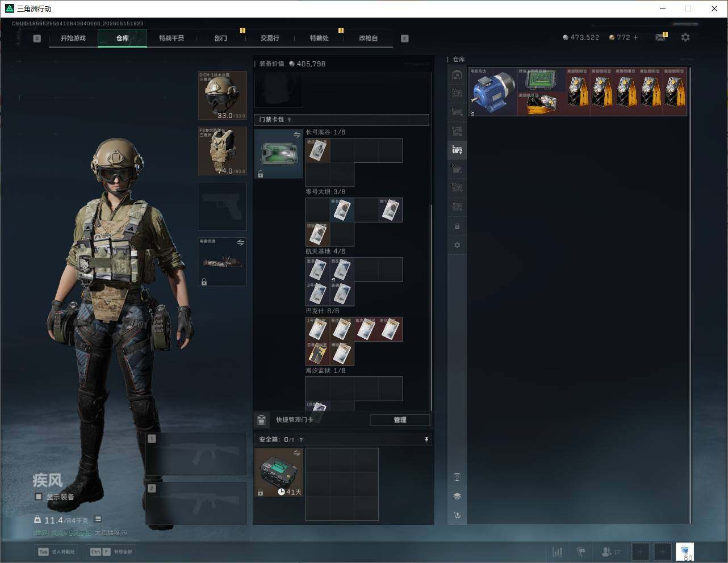Select the blue 电动马达 motor item
This screenshot has width=728, height=563.
click(x=493, y=92)
